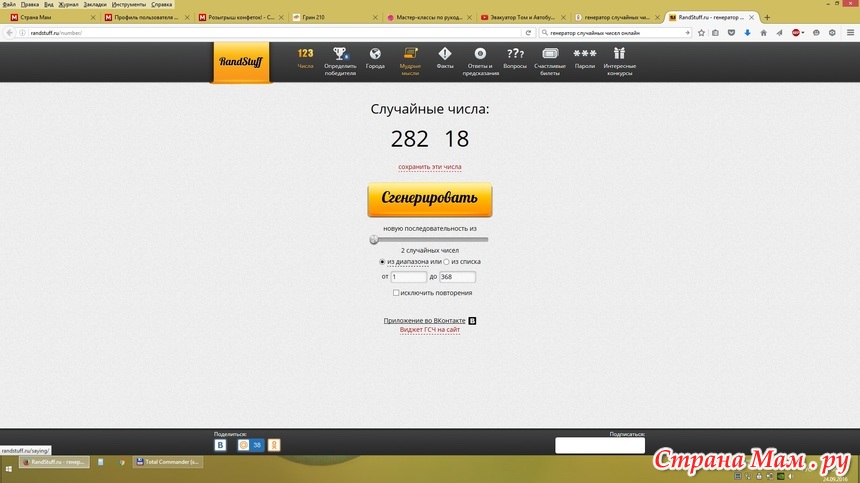Click the browser back arrow

(9, 33)
